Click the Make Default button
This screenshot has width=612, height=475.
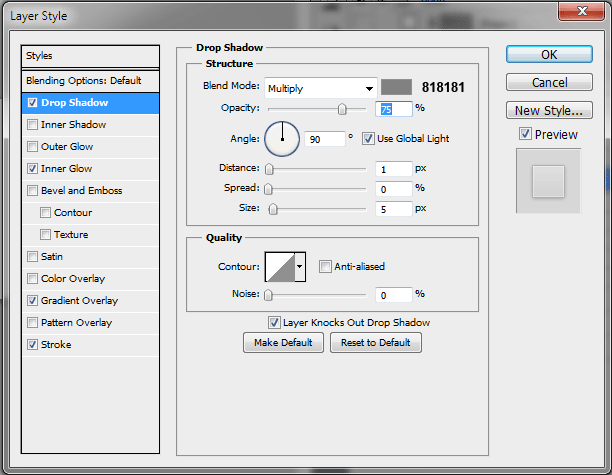[x=283, y=343]
